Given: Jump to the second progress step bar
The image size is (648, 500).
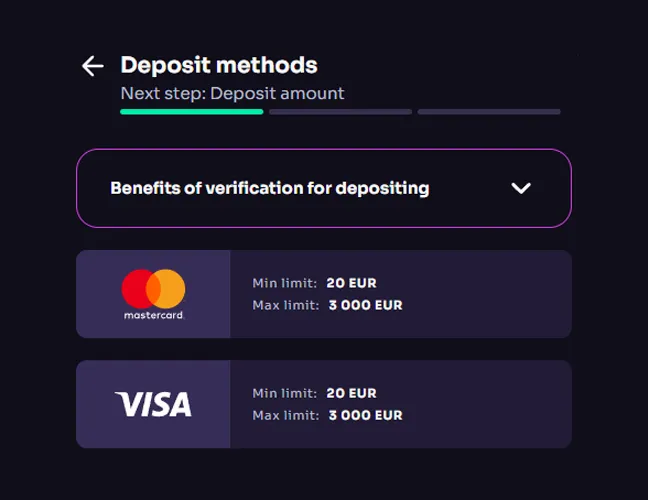Looking at the screenshot, I should 340,112.
